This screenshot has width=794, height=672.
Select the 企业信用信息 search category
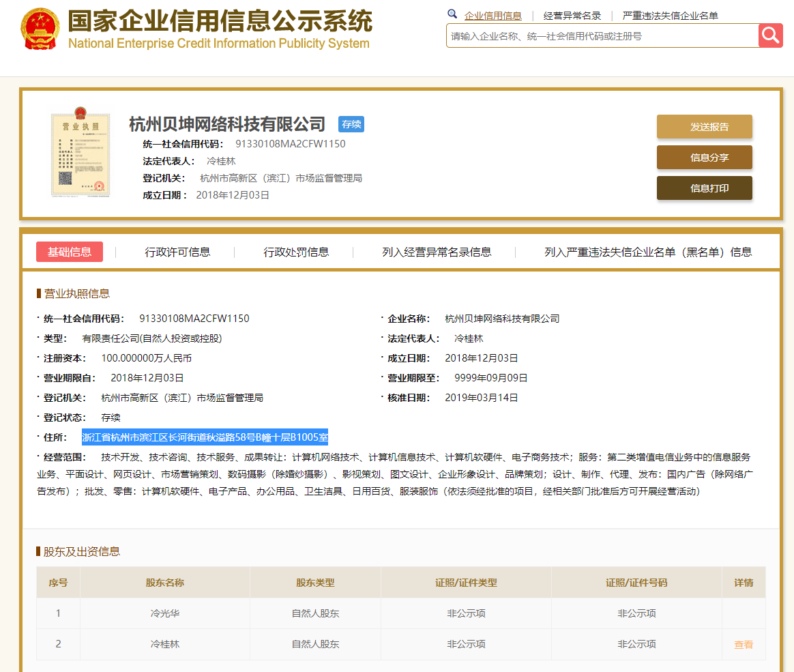tap(492, 16)
